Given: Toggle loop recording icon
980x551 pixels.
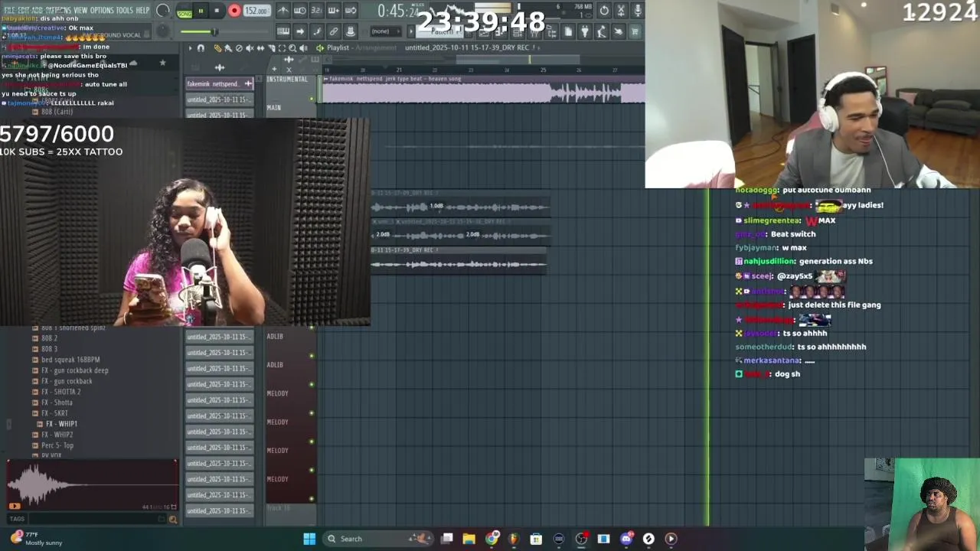Looking at the screenshot, I should (x=350, y=11).
